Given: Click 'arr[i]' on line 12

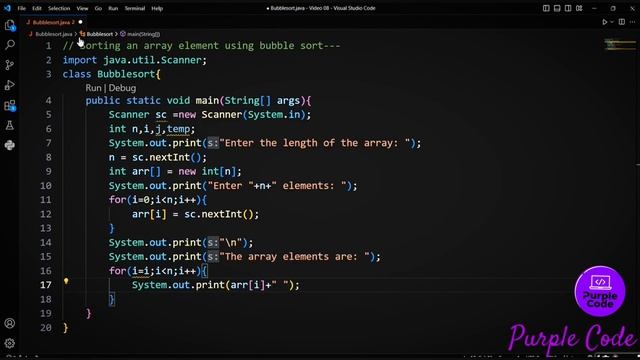Looking at the screenshot, I should (x=149, y=214).
